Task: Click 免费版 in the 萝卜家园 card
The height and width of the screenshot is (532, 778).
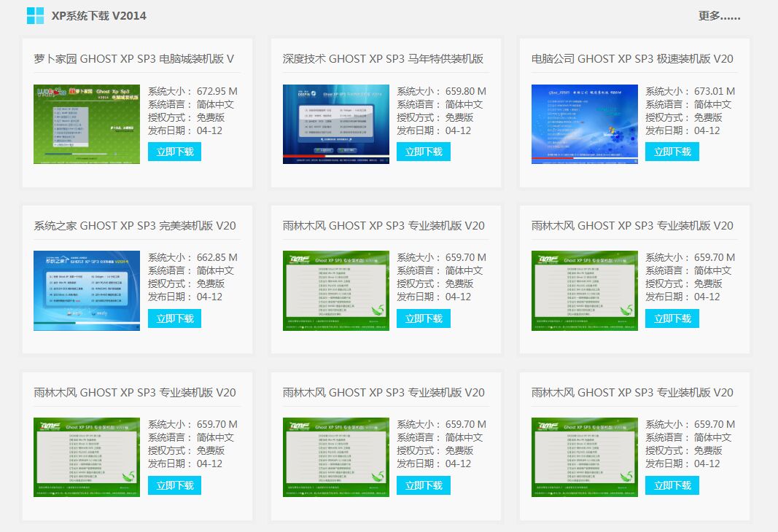Action: pyautogui.click(x=211, y=117)
